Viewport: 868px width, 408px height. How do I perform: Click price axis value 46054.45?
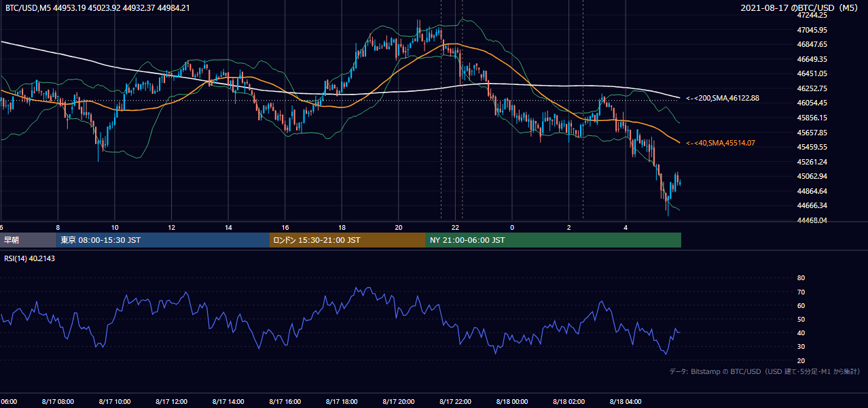[x=812, y=103]
